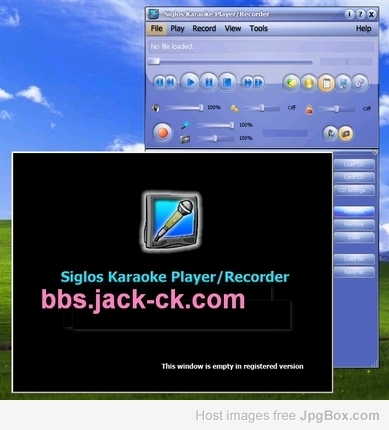Open the Record menu

(204, 29)
